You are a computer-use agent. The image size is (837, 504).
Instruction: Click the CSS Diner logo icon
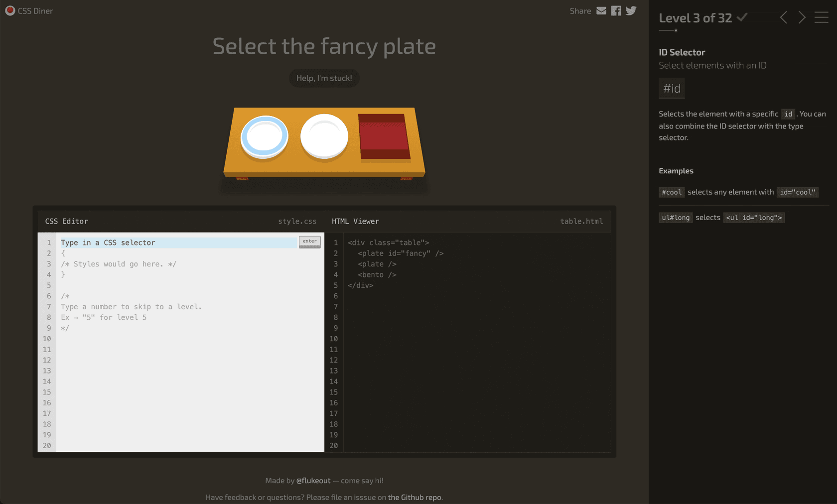(x=10, y=10)
